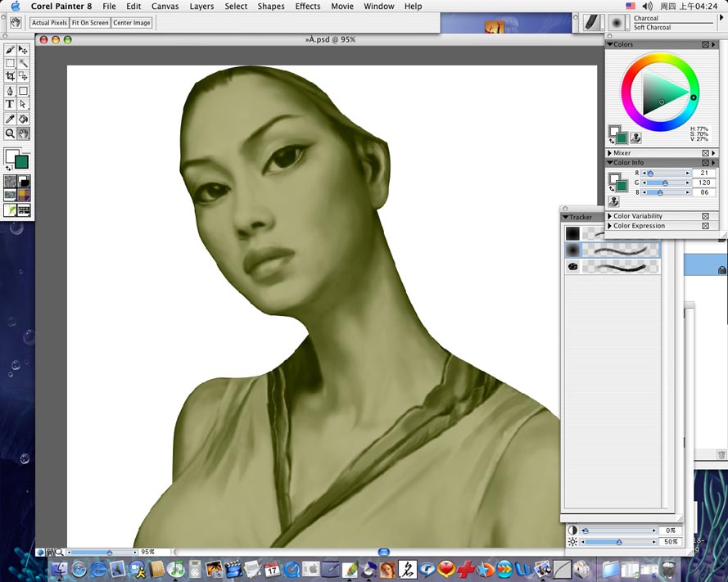This screenshot has width=728, height=582.
Task: Activate the Crop tool
Action: (x=10, y=76)
